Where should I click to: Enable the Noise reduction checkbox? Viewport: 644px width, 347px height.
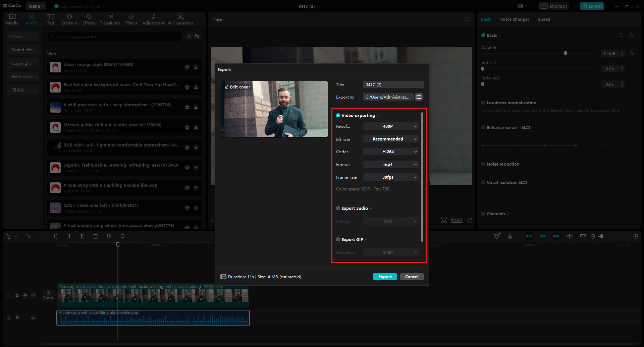tap(483, 164)
